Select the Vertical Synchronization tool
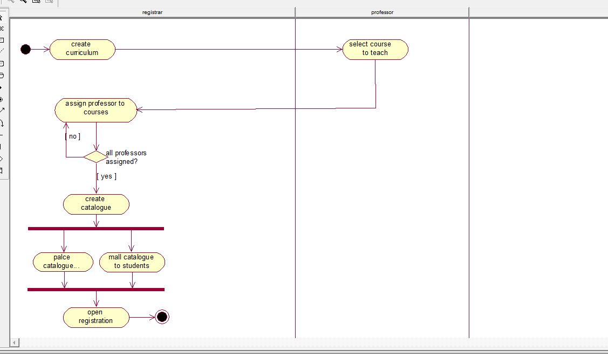608x364 pixels. [x=1, y=147]
